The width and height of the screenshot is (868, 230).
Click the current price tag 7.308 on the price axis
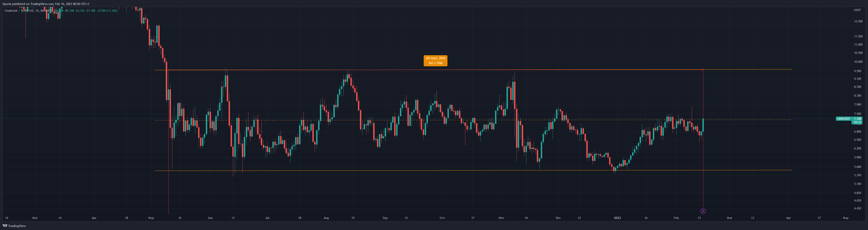click(858, 119)
